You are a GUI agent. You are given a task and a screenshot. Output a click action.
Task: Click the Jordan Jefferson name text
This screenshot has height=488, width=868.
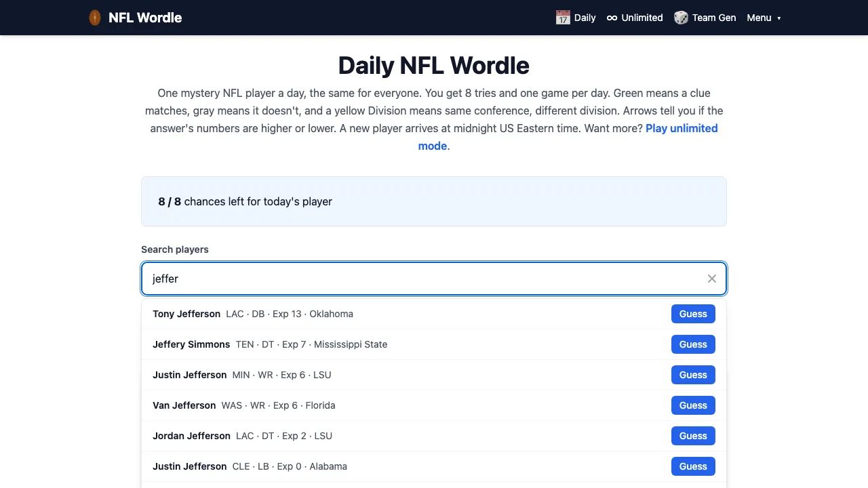pos(191,436)
